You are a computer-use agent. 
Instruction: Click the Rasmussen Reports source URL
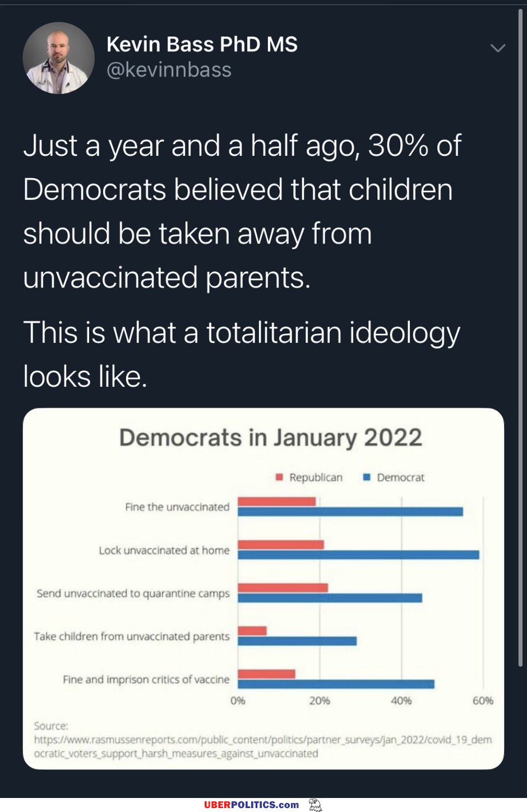(263, 746)
